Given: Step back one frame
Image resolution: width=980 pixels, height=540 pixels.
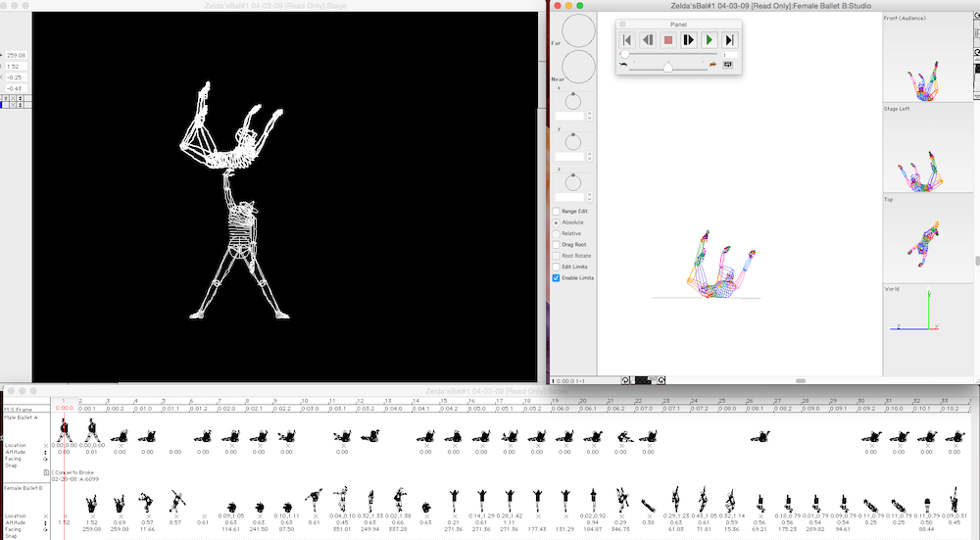Looking at the screenshot, I should point(648,40).
